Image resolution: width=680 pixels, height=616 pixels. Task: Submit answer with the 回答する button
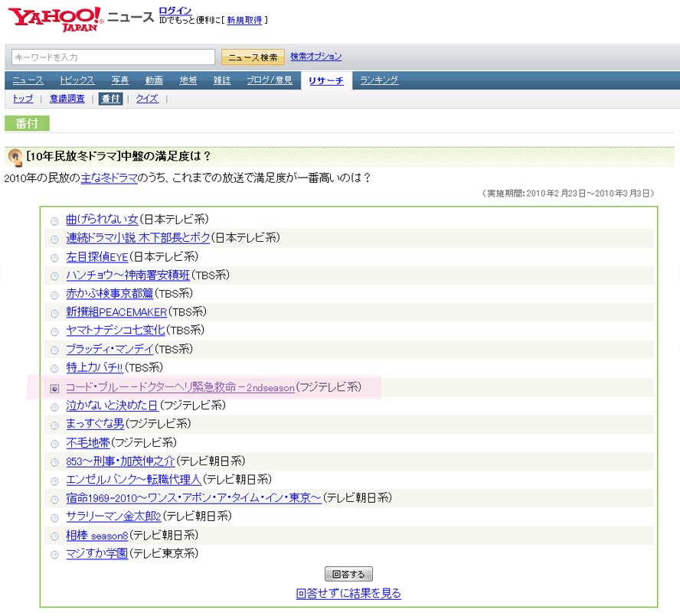[348, 575]
